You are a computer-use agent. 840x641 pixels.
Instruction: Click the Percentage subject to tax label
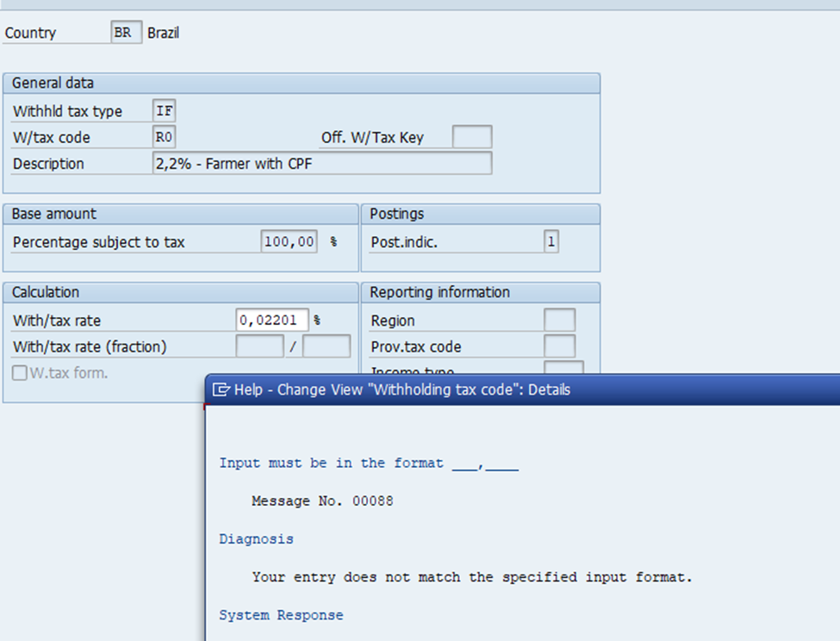[x=98, y=242]
